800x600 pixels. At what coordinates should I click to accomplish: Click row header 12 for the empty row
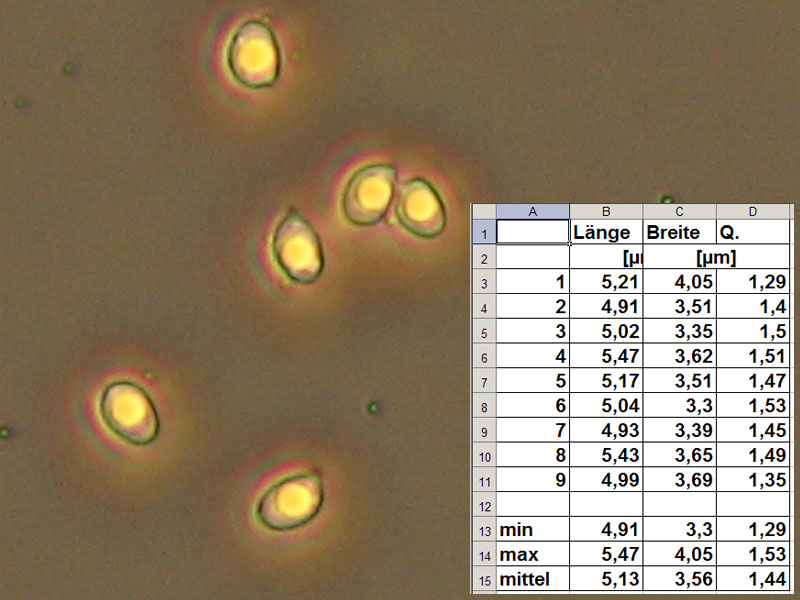tap(483, 505)
